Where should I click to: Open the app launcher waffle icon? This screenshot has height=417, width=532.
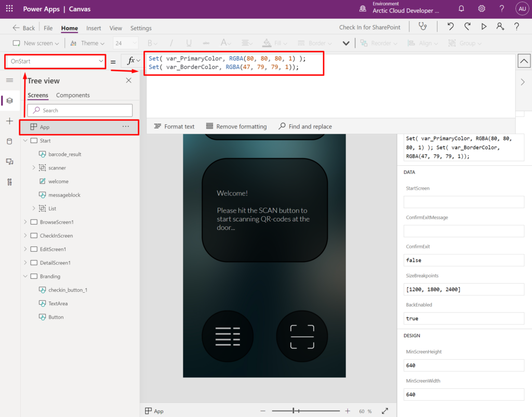click(9, 9)
